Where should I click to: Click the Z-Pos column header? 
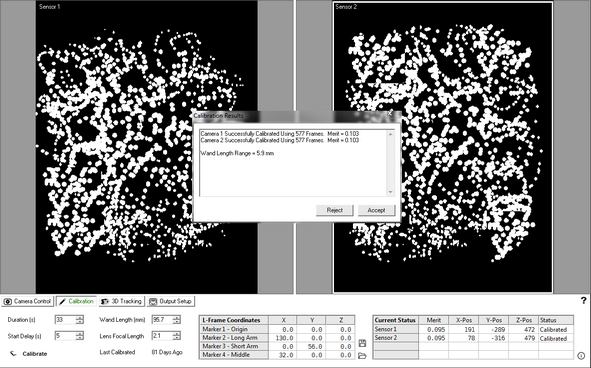click(x=523, y=320)
